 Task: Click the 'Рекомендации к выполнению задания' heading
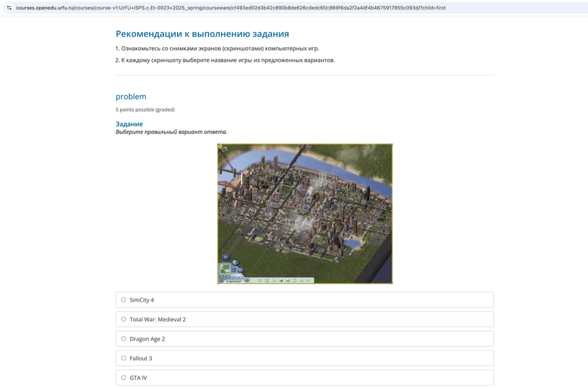202,34
